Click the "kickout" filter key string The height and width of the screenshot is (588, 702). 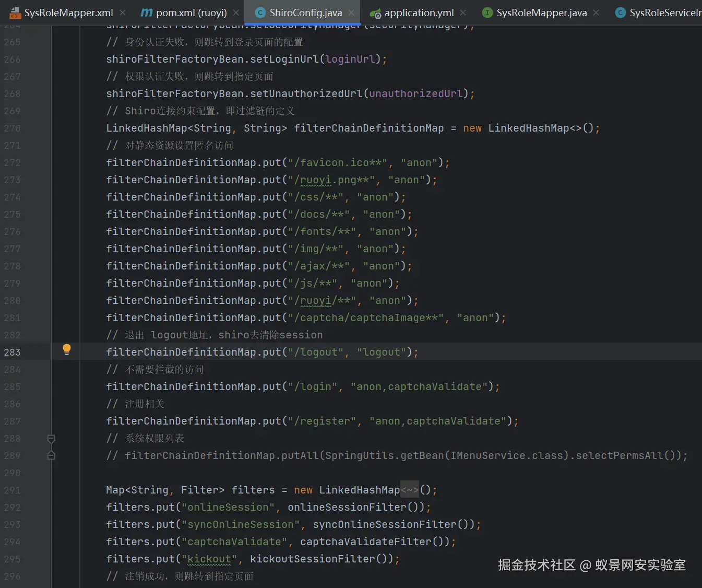(x=209, y=559)
